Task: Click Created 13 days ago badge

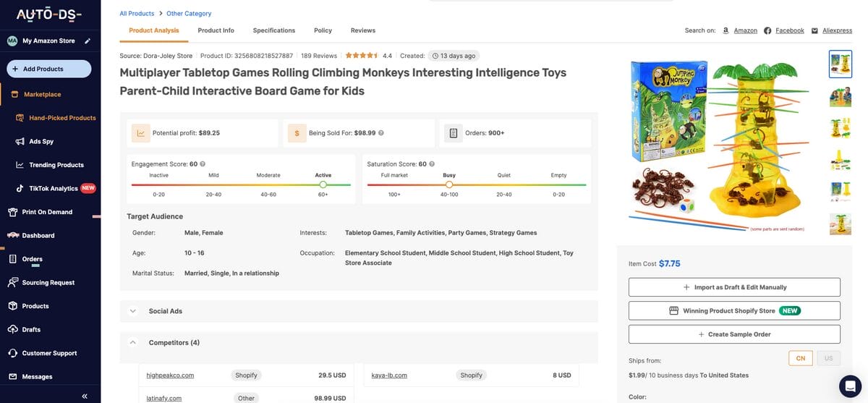Action: tap(454, 56)
